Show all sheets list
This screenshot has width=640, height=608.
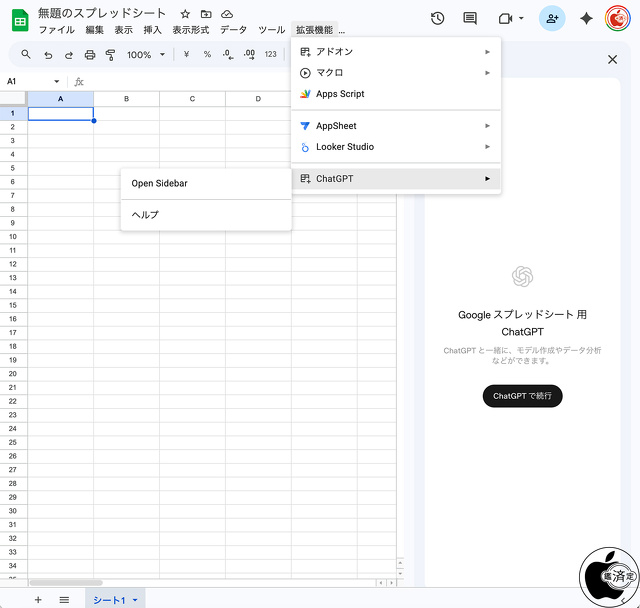coord(64,599)
